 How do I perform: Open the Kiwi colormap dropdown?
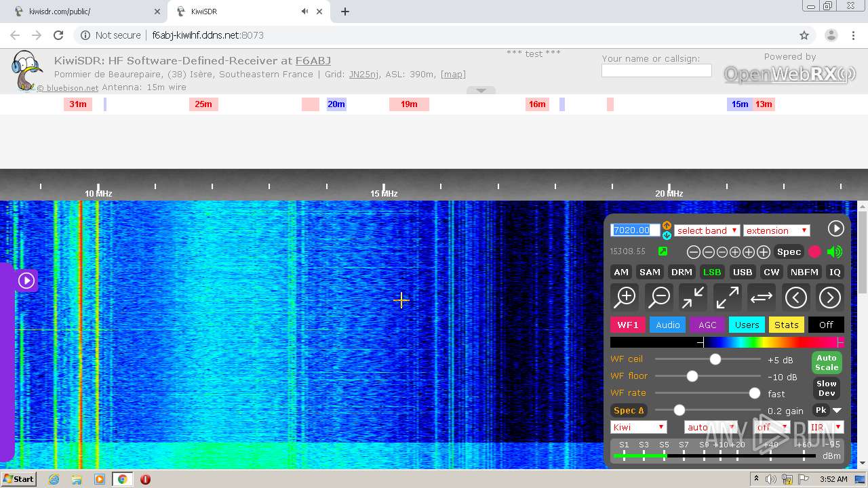[639, 427]
